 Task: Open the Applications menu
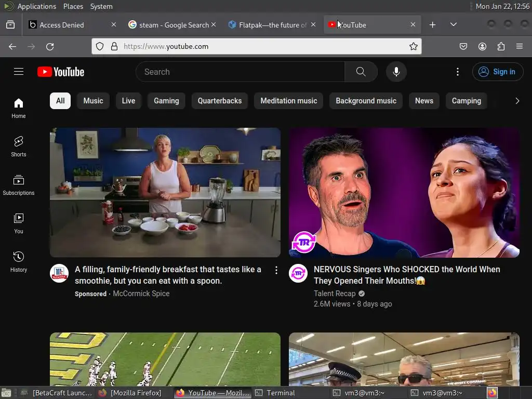[x=37, y=6]
